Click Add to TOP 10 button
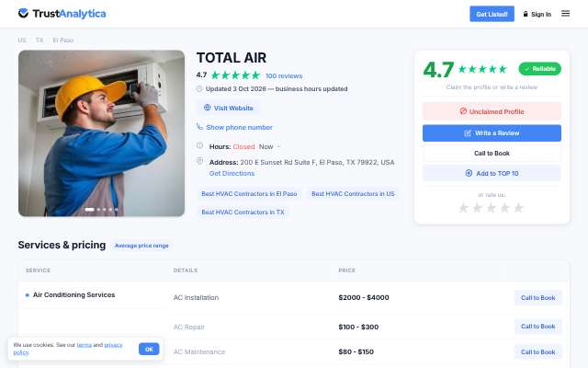The image size is (588, 368). click(x=492, y=173)
